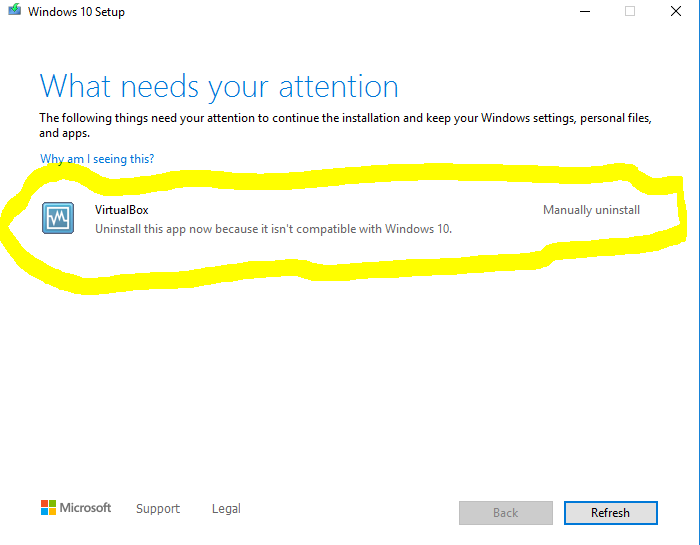The height and width of the screenshot is (545, 700).
Task: Select the 'Manually uninstall' text
Action: coord(591,210)
